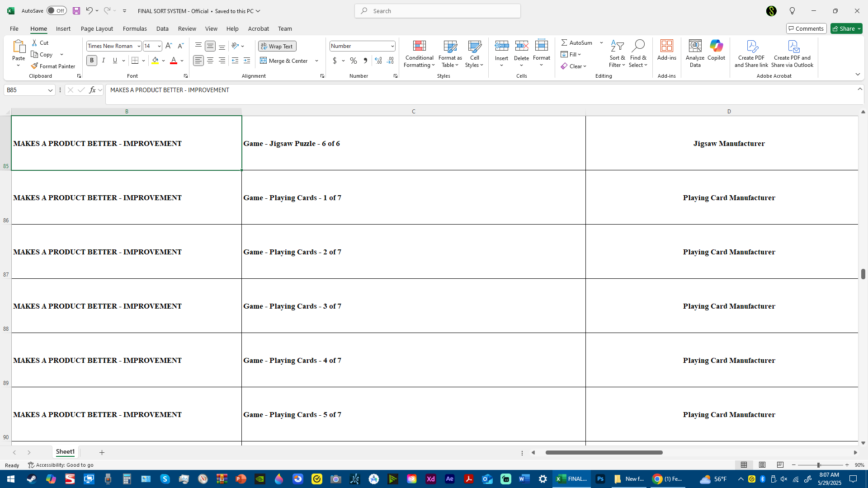This screenshot has height=488, width=868.
Task: Open the Formulas ribbon tab
Action: pyautogui.click(x=135, y=28)
